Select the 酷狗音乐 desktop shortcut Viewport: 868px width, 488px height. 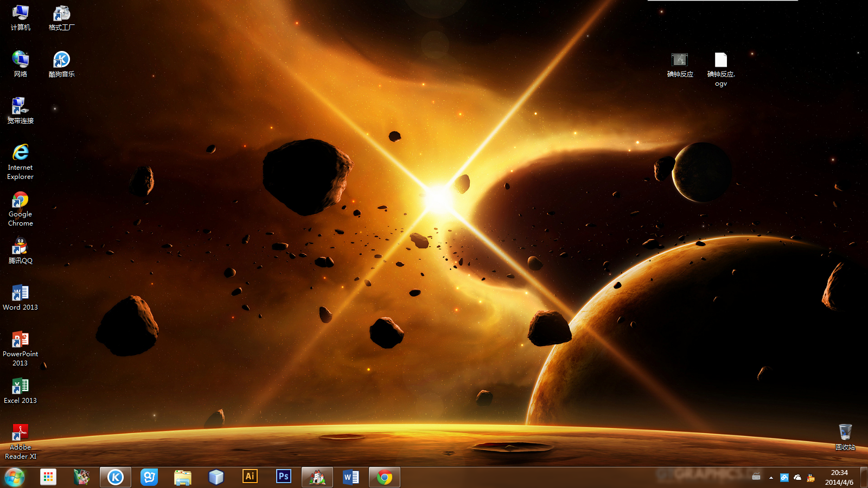(61, 64)
